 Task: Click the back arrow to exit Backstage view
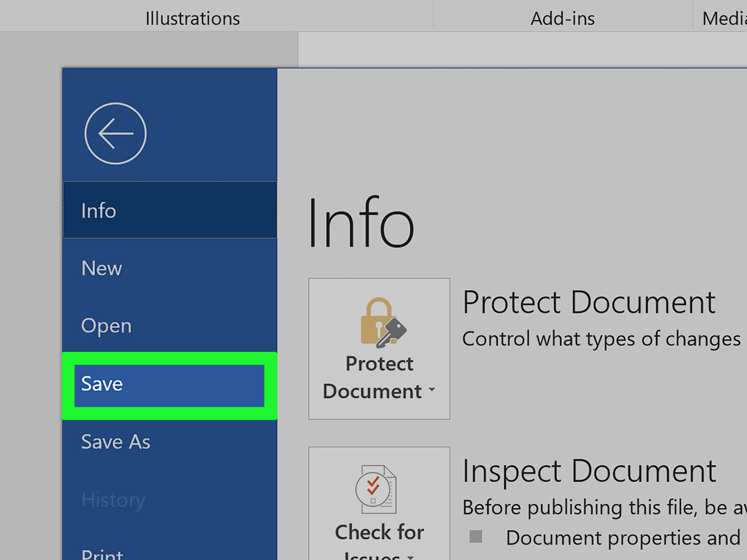tap(116, 133)
